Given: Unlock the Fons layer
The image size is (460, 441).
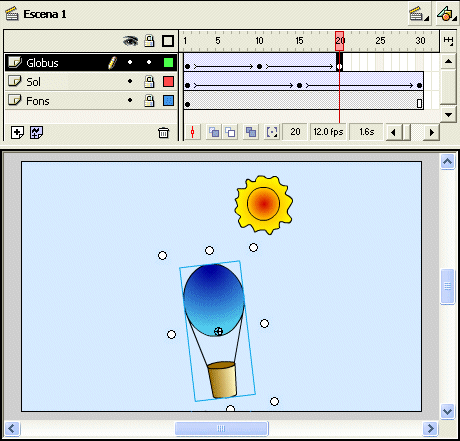Looking at the screenshot, I should coord(149,100).
